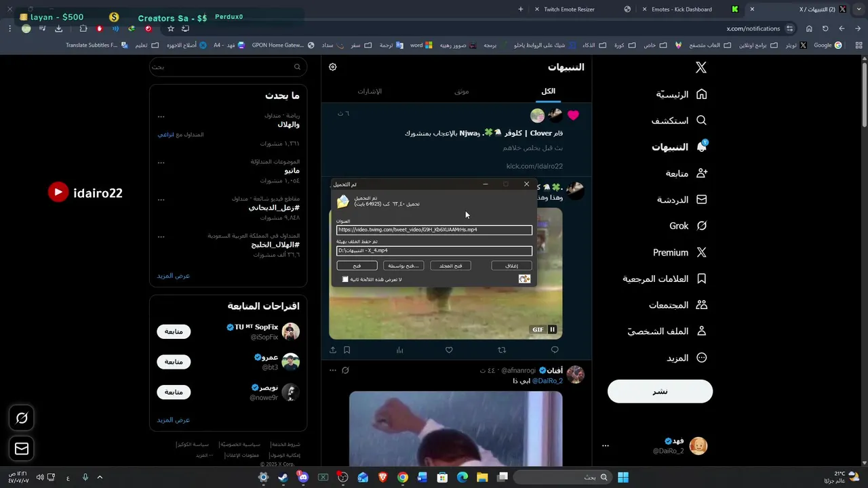Screen dimensions: 868x488
Task: Click فتح بواسطة button in download dialog
Action: 403,266
